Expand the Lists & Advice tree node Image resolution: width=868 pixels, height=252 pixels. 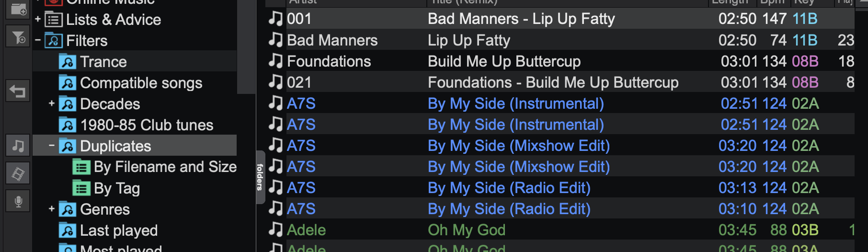click(x=38, y=19)
